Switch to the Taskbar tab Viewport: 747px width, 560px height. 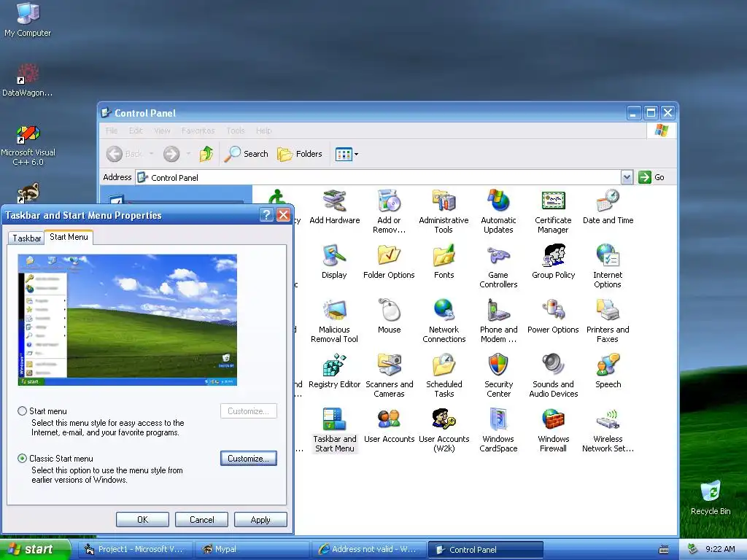tap(27, 238)
